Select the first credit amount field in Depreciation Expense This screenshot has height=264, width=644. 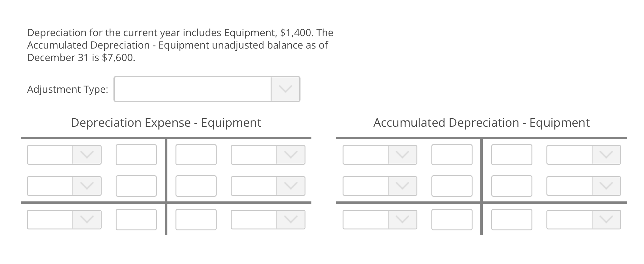click(x=196, y=155)
